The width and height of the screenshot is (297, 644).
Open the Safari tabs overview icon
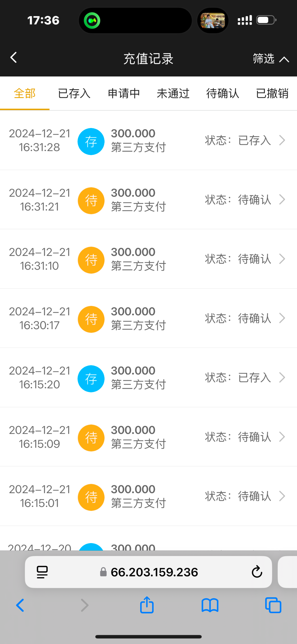point(273,605)
